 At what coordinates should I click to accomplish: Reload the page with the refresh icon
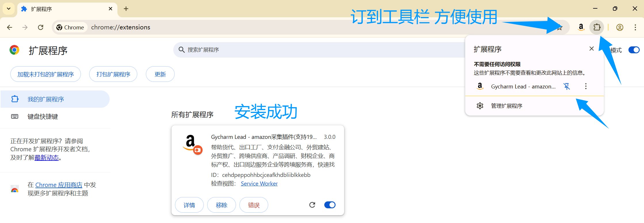pyautogui.click(x=41, y=27)
